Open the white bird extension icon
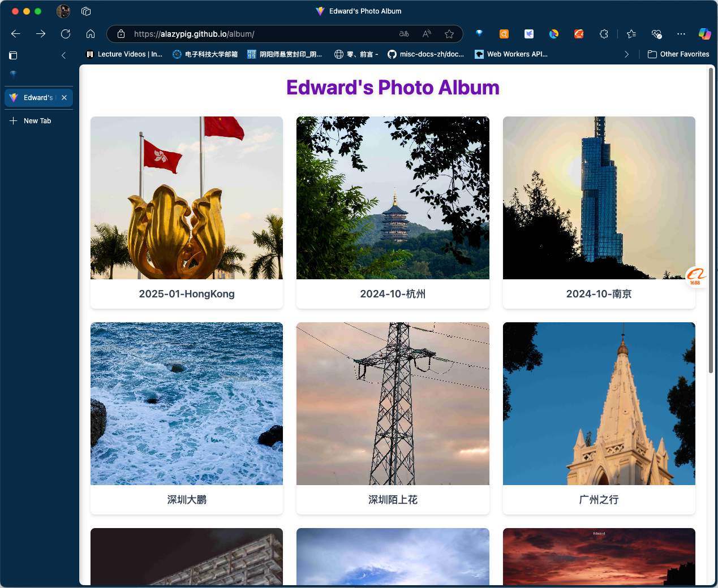Screen dimensions: 718x588 529,34
